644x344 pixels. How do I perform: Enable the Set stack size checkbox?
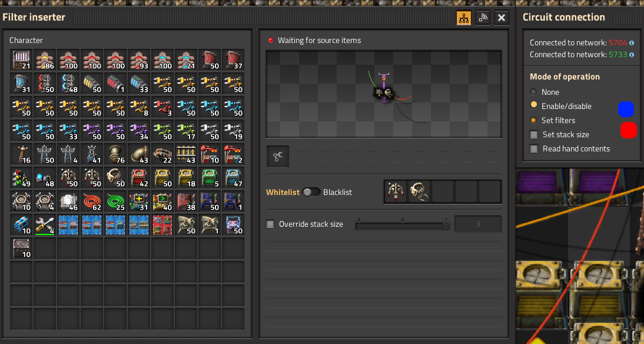click(x=534, y=134)
